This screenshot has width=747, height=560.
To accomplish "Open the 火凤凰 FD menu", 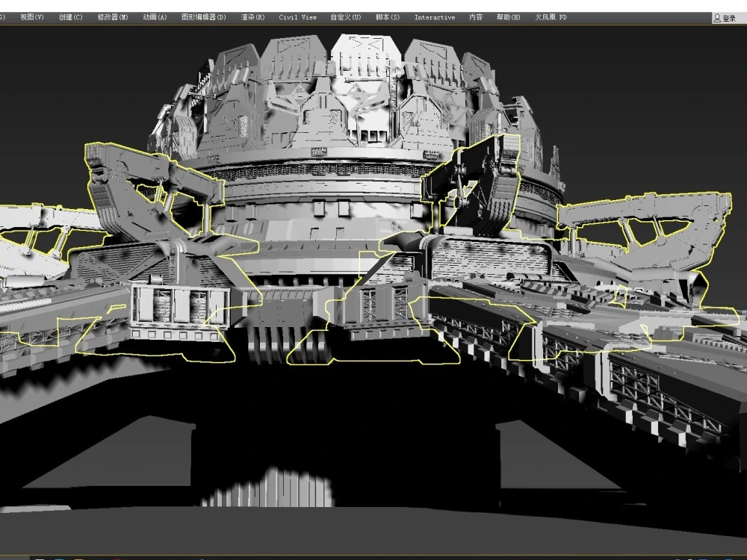I will 551,17.
